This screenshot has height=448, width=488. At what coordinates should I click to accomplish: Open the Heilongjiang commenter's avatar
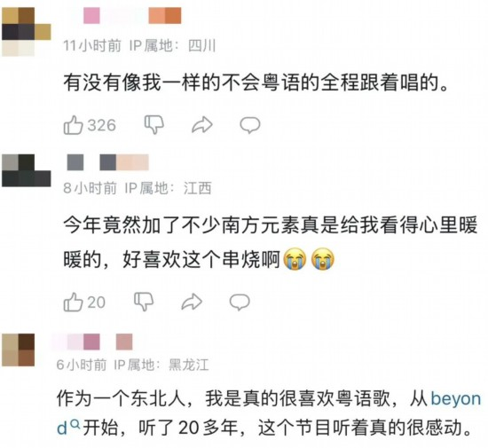(19, 350)
